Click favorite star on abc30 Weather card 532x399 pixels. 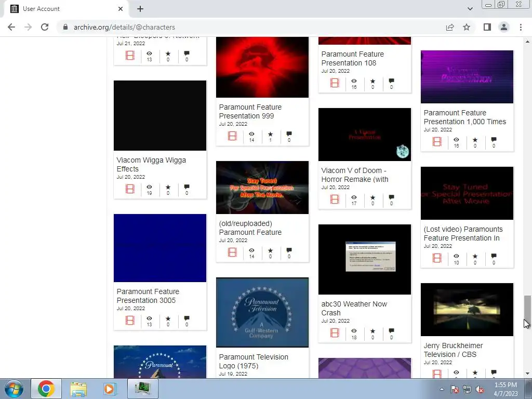(x=373, y=331)
